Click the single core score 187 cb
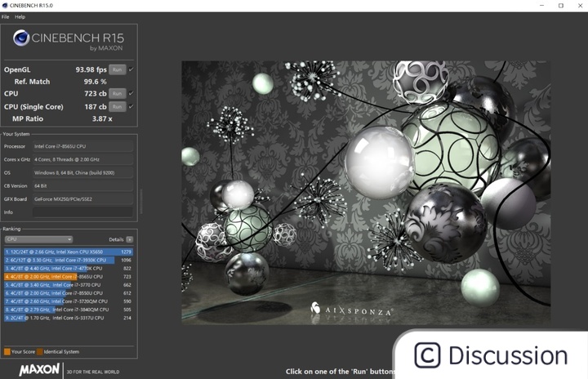Image resolution: width=588 pixels, height=379 pixels. click(96, 107)
